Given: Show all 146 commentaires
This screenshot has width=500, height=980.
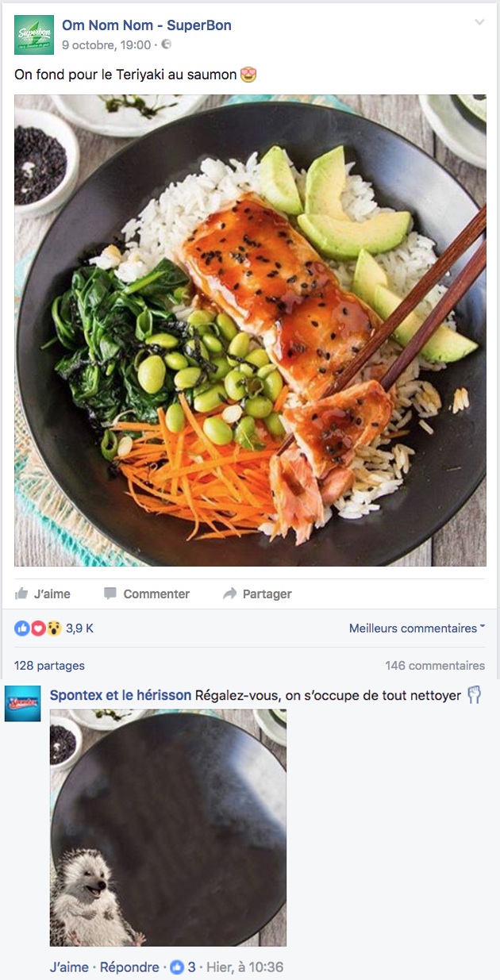Looking at the screenshot, I should [x=435, y=666].
